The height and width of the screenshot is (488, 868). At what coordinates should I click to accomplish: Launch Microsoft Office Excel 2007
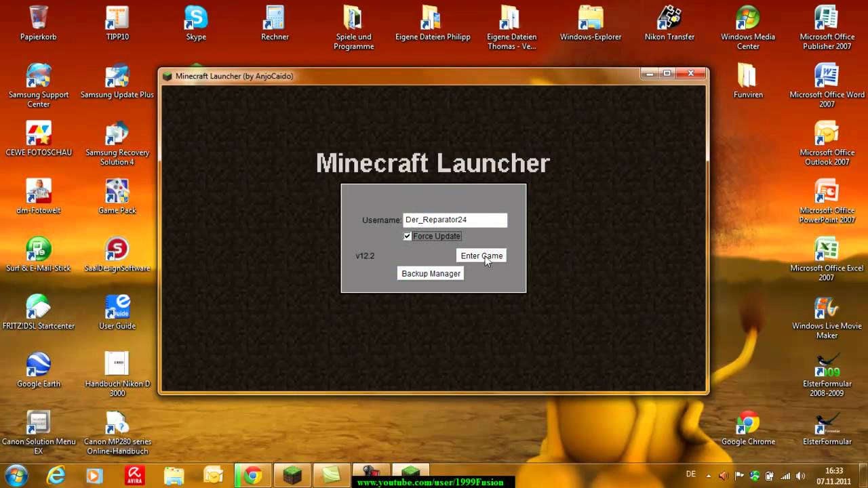[x=827, y=259]
